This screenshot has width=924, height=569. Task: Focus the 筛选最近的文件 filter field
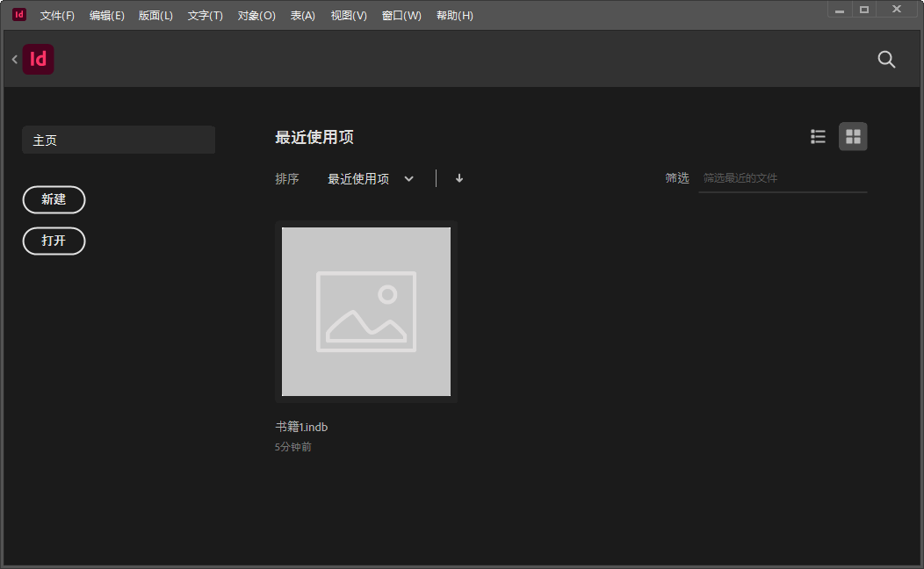click(782, 178)
